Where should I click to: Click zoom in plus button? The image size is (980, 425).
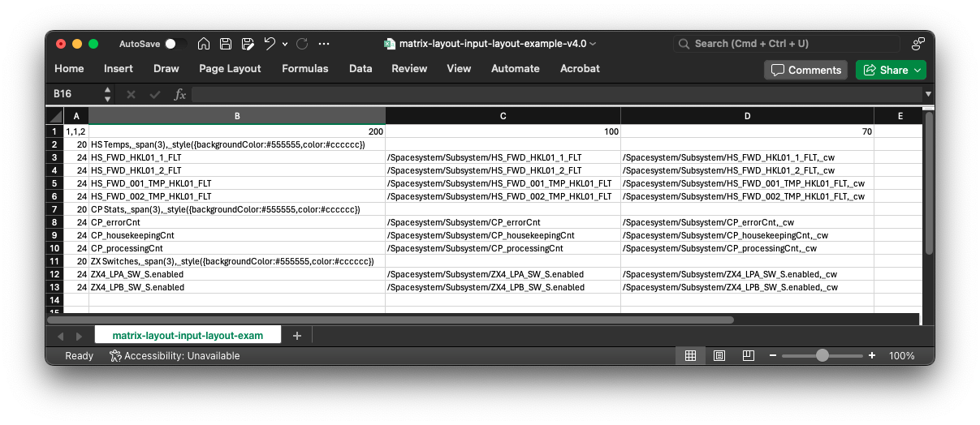pos(872,355)
